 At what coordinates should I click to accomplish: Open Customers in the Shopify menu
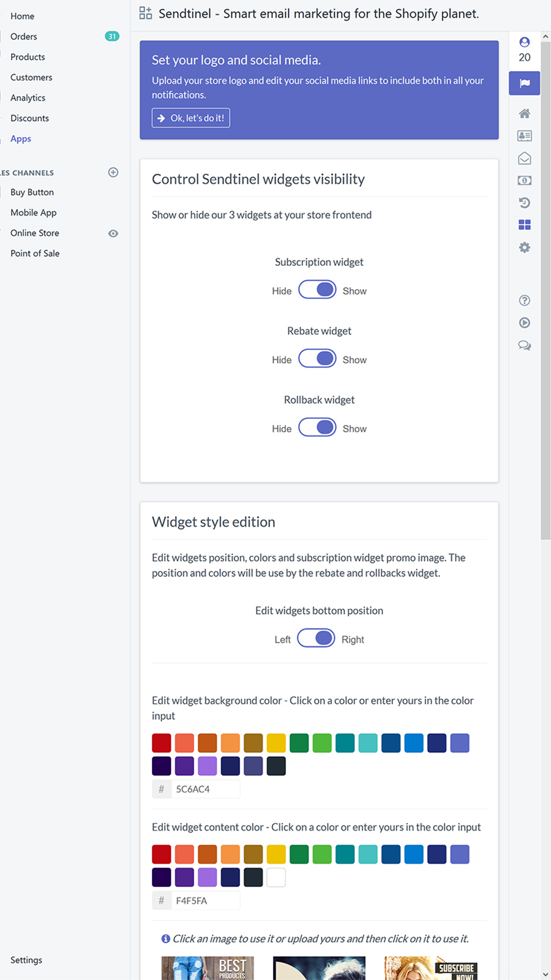(x=31, y=77)
